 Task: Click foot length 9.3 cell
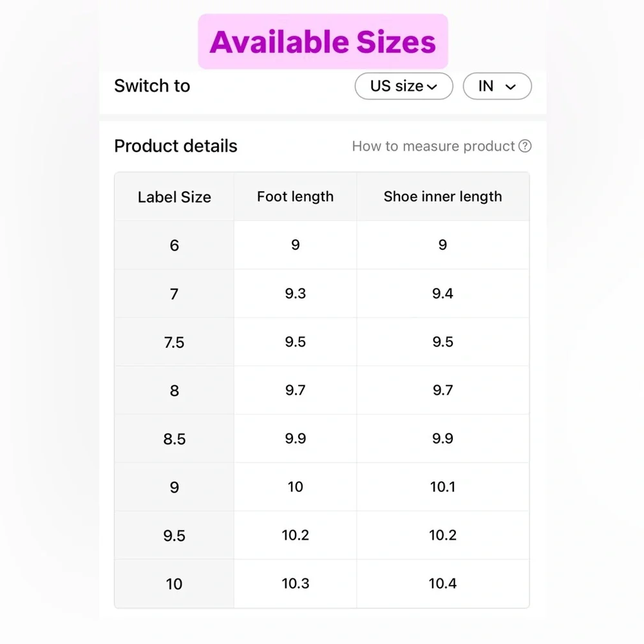296,293
